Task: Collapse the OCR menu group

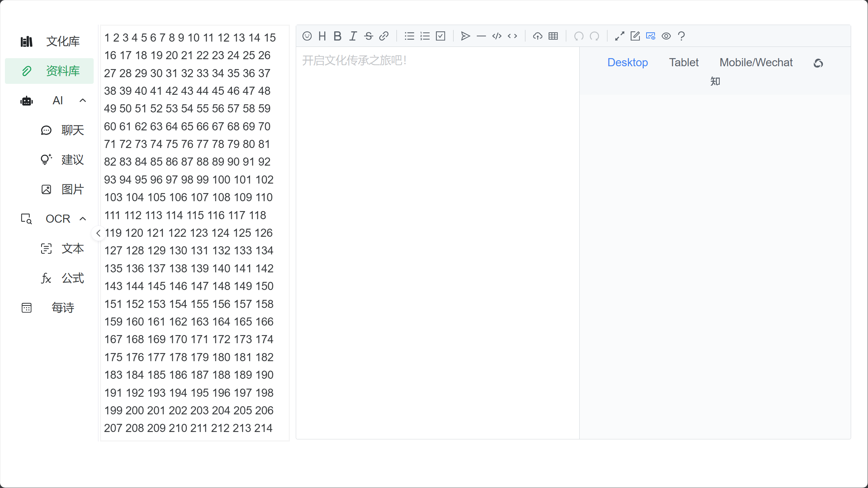Action: tap(83, 219)
